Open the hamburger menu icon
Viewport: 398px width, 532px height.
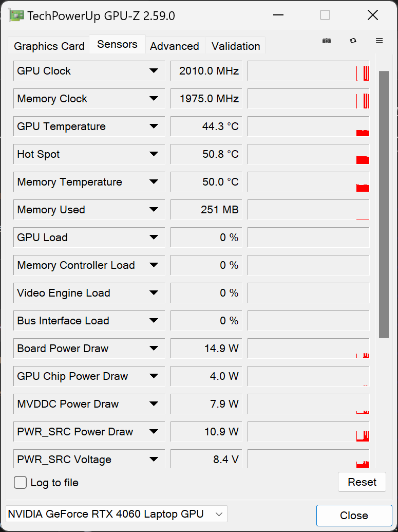coord(380,41)
